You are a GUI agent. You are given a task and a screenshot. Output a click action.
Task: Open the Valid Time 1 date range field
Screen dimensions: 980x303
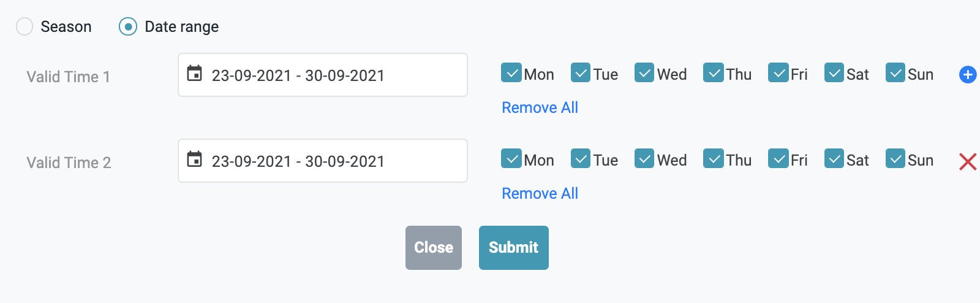pyautogui.click(x=323, y=75)
